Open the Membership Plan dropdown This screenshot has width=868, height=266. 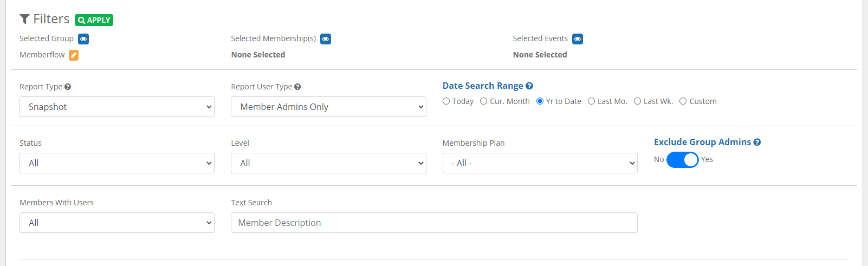tap(540, 163)
